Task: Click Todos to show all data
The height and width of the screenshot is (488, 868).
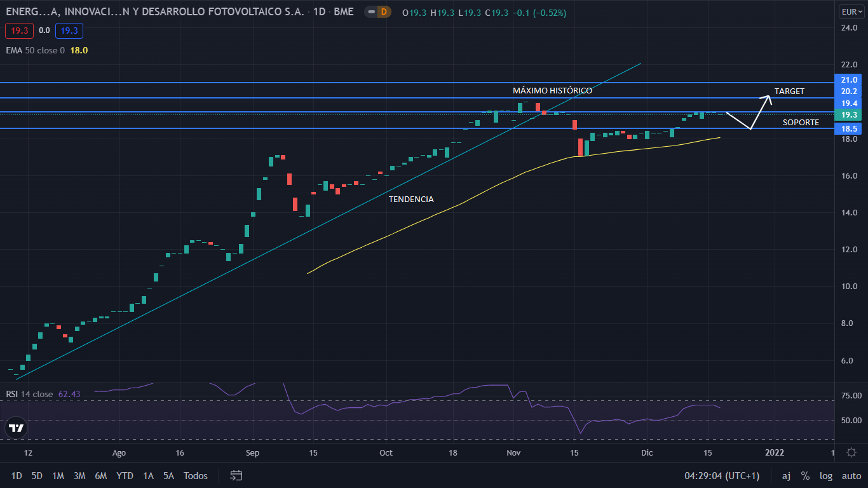Action: [195, 476]
